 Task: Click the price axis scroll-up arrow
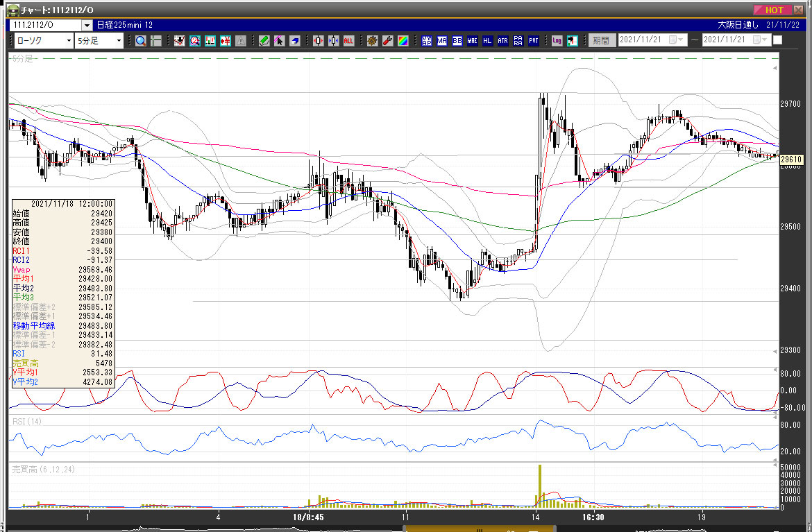tap(775, 68)
